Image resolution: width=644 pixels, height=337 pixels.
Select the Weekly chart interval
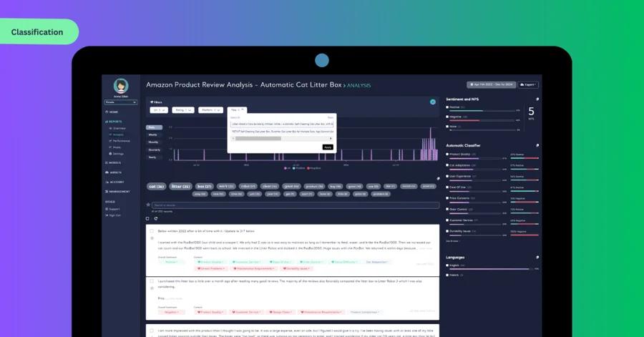click(x=154, y=135)
